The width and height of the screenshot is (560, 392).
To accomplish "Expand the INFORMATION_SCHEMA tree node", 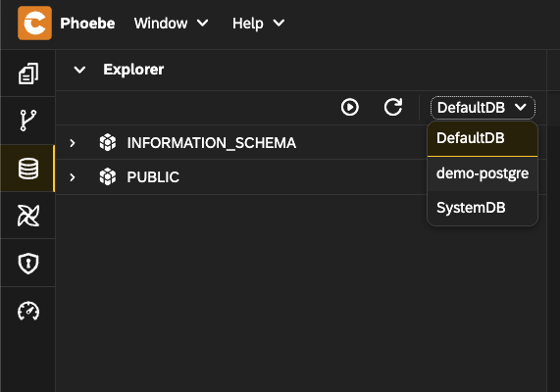I will pyautogui.click(x=73, y=143).
